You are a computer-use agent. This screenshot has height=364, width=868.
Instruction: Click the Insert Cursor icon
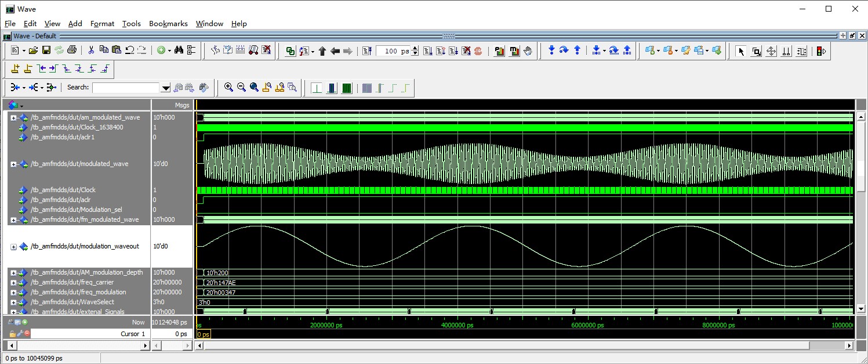(16, 69)
